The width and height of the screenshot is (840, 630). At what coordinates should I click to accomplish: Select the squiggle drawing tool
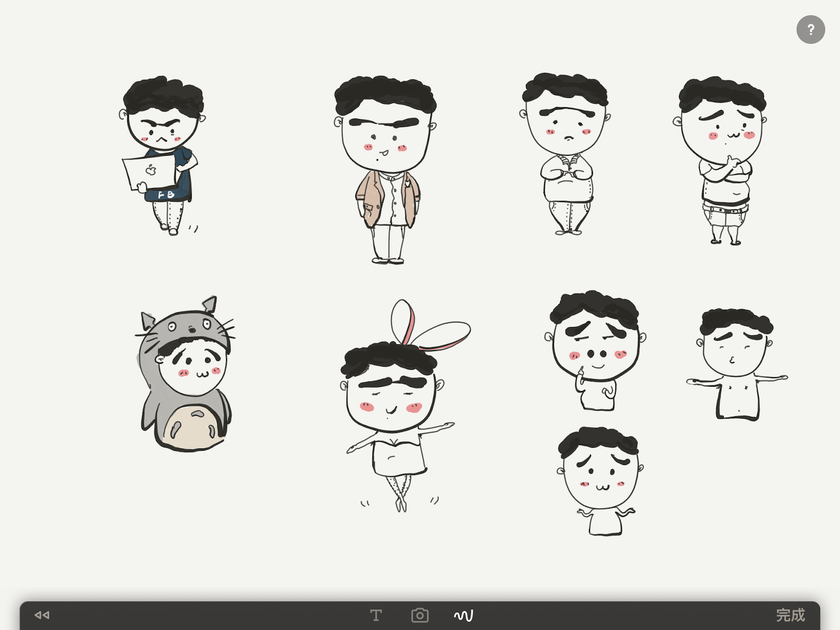463,616
